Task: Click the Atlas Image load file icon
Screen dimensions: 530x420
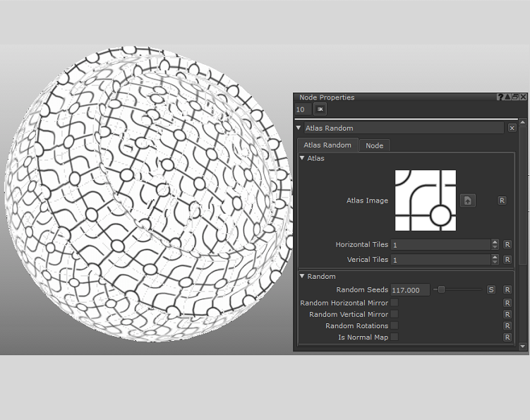Action: click(467, 200)
